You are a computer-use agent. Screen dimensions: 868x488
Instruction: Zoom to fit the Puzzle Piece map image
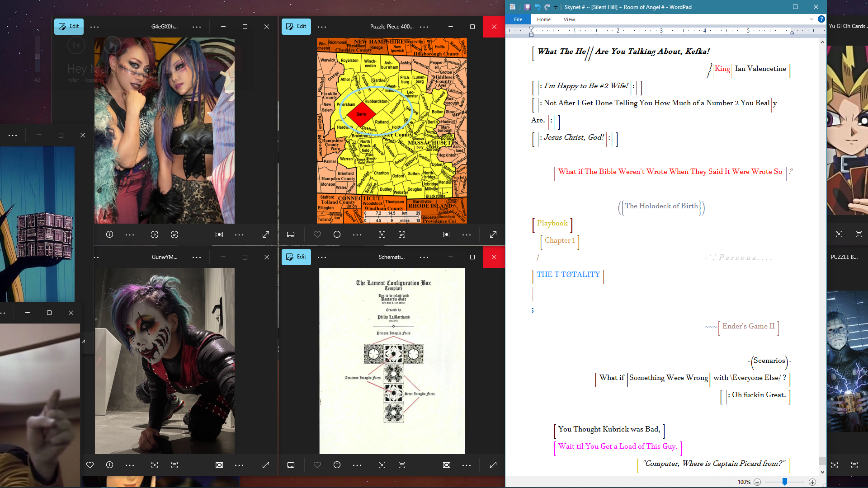click(x=447, y=235)
